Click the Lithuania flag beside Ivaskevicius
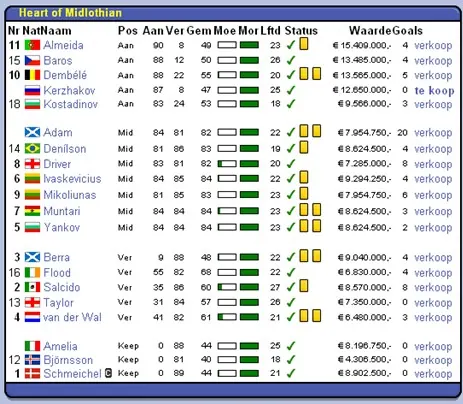The width and height of the screenshot is (463, 404). pyautogui.click(x=32, y=179)
